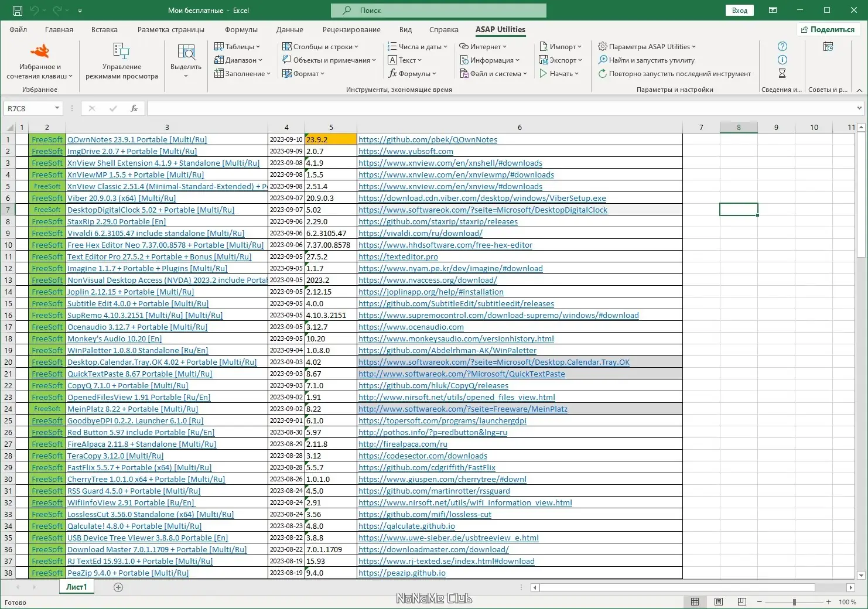This screenshot has width=868, height=609.
Task: Open the Начать menu
Action: pyautogui.click(x=559, y=73)
